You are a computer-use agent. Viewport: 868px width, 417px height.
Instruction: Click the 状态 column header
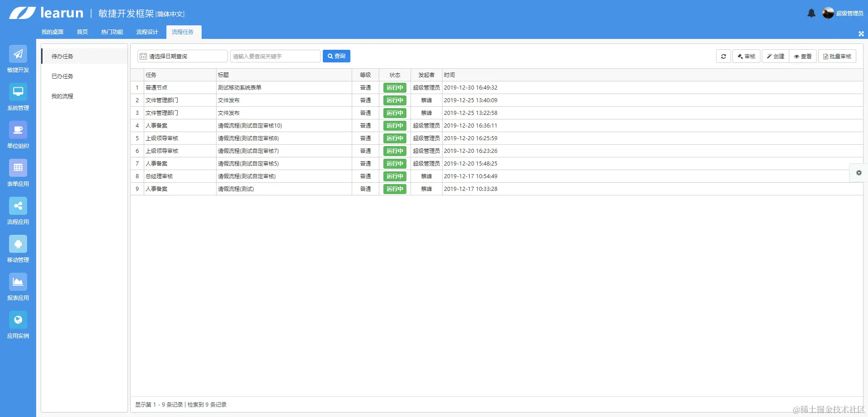click(395, 75)
